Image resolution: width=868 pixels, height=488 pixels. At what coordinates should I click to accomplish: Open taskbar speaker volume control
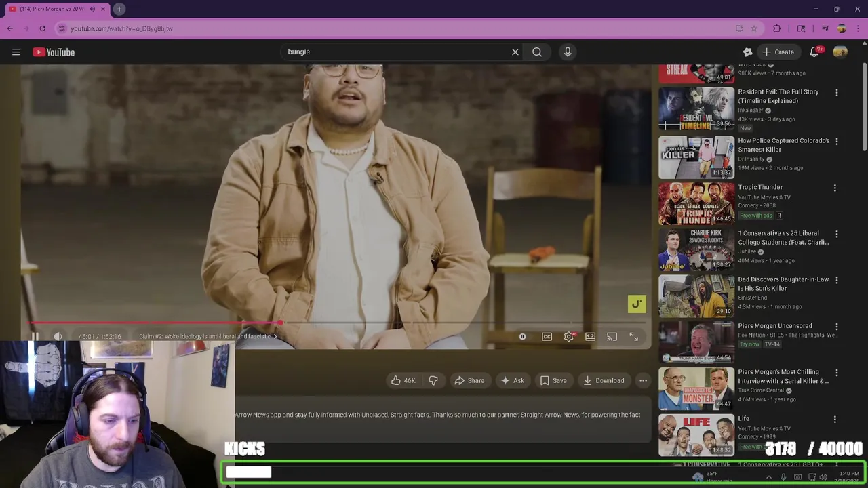[823, 477]
